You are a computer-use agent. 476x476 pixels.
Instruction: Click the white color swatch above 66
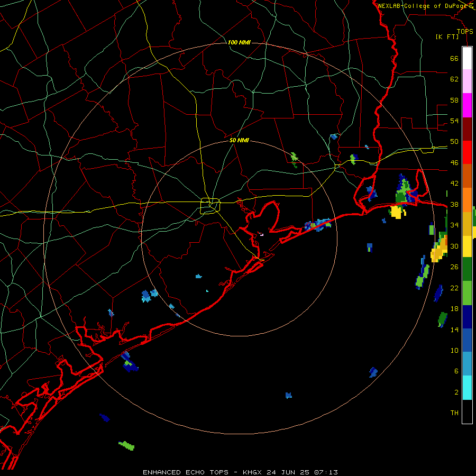point(467,58)
